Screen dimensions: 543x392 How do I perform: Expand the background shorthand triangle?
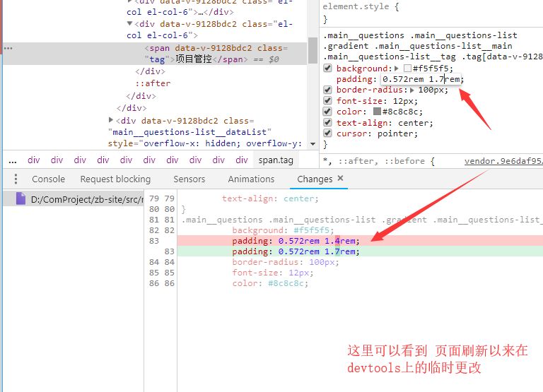coord(397,69)
